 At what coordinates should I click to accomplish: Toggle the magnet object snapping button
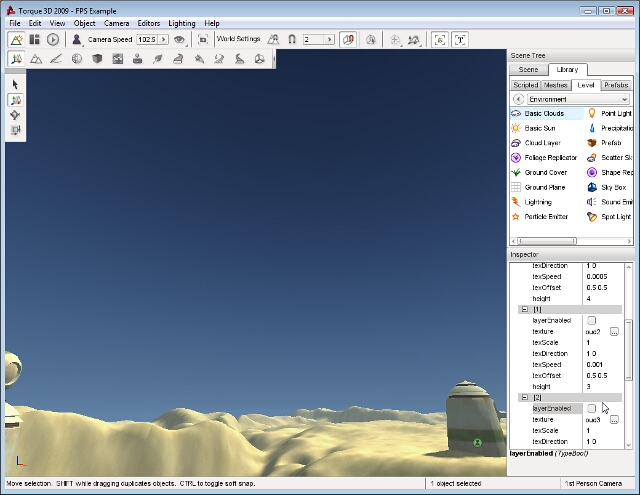tap(292, 39)
